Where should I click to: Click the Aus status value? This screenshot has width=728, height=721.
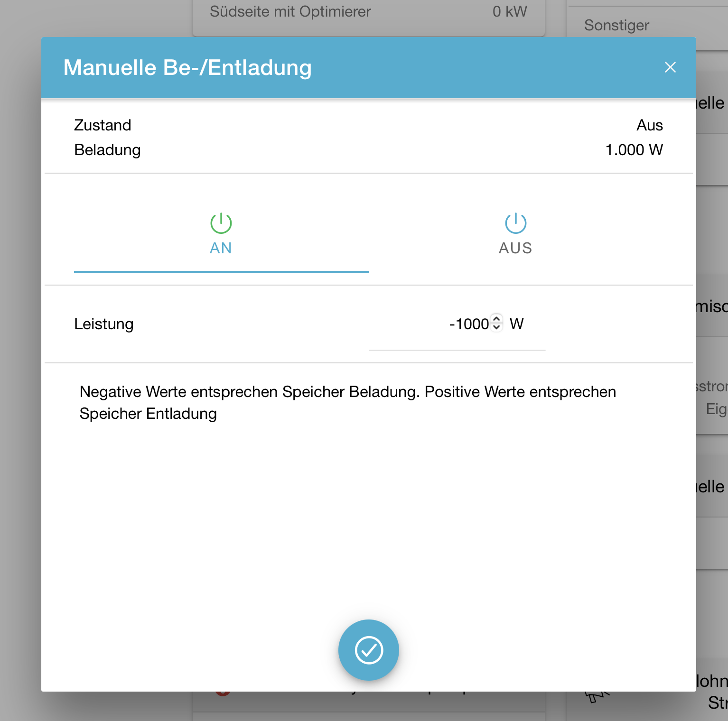click(x=649, y=125)
